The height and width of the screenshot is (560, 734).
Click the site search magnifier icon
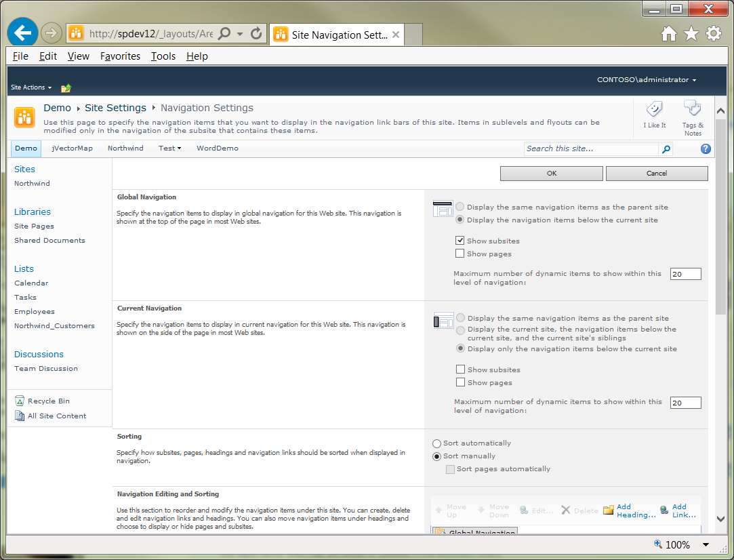(666, 149)
